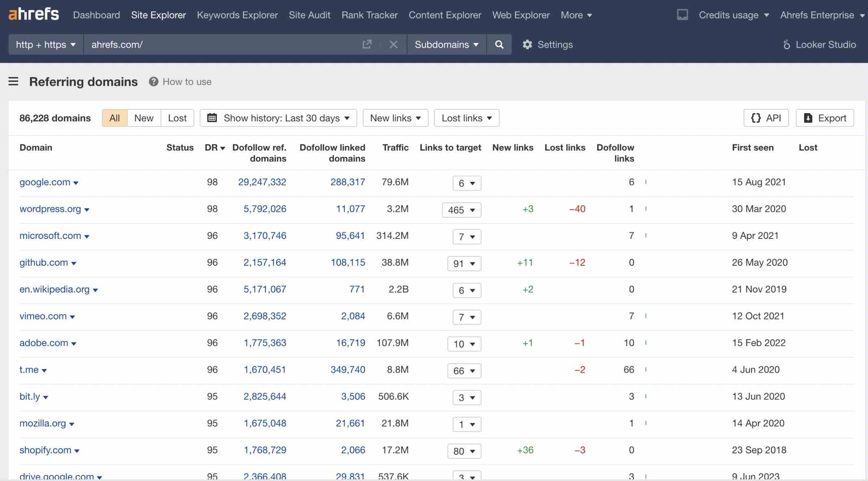Click 108,115 linked domains for github.com
Viewport: 868px width, 481px height.
click(348, 262)
